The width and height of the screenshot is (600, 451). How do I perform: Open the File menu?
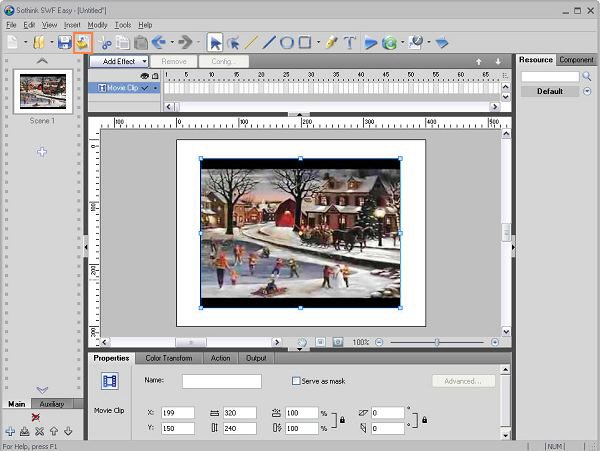tap(11, 25)
